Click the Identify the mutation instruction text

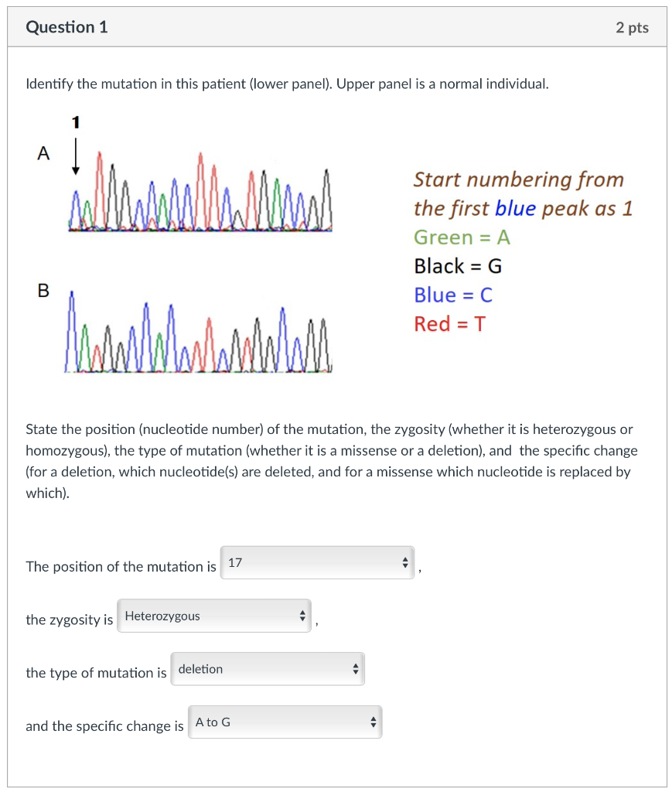[x=286, y=84]
